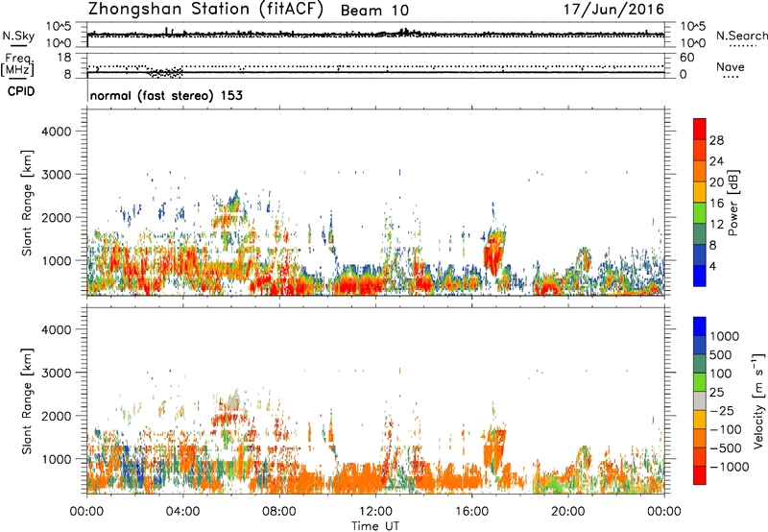The image size is (768, 532).
Task: Click the 'Velocity [m s-1]' colorbar title
Action: pyautogui.click(x=758, y=400)
